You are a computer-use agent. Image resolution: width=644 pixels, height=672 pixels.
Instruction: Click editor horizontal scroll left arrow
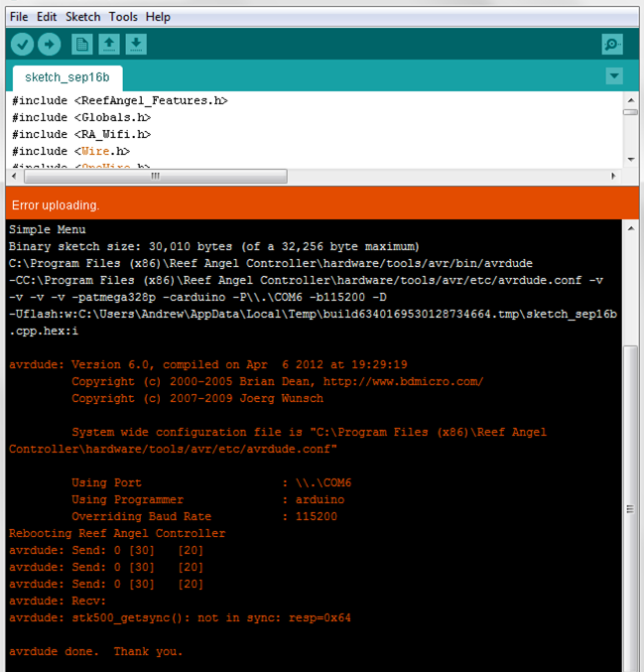coord(14,176)
